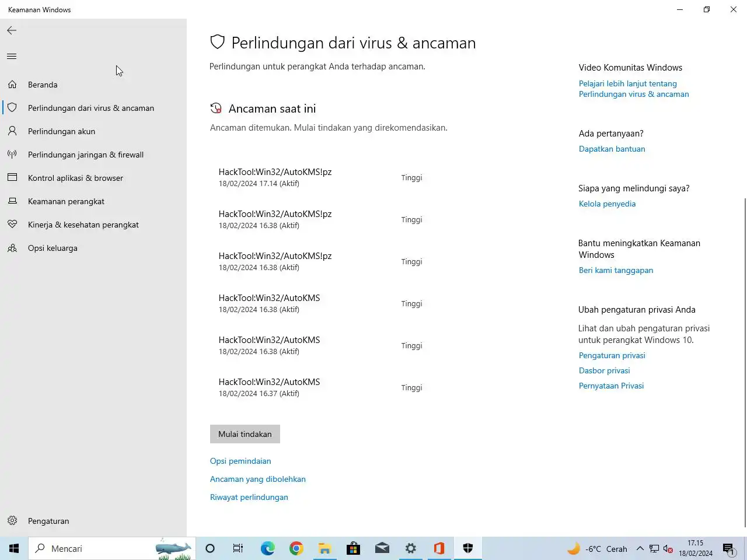Open Pengaturan privasi link
Viewport: 747px width, 560px height.
coord(612,355)
